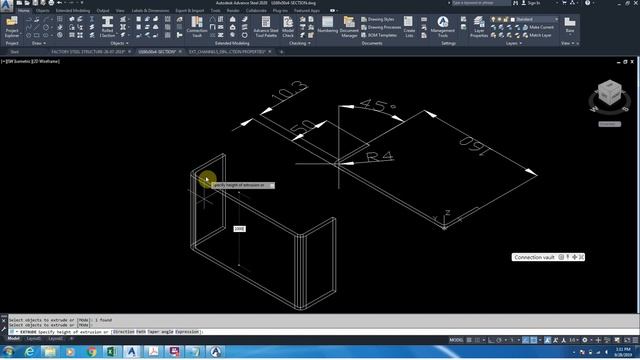Image resolution: width=640 pixels, height=360 pixels.
Task: Open Drawing Processes
Action: pyautogui.click(x=381, y=27)
